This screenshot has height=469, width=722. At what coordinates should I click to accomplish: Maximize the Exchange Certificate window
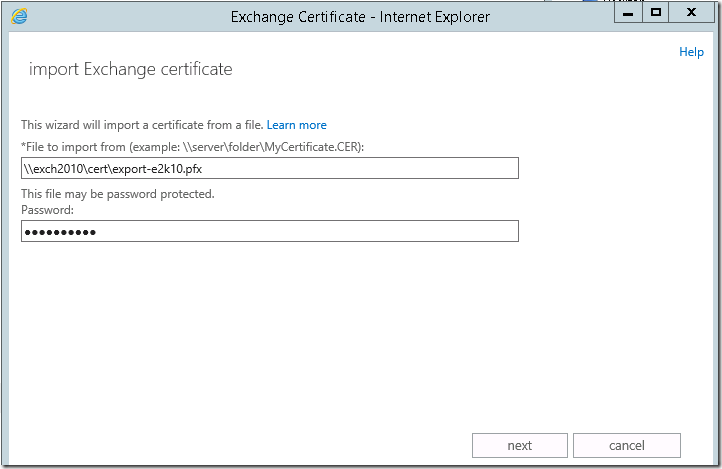click(x=655, y=13)
